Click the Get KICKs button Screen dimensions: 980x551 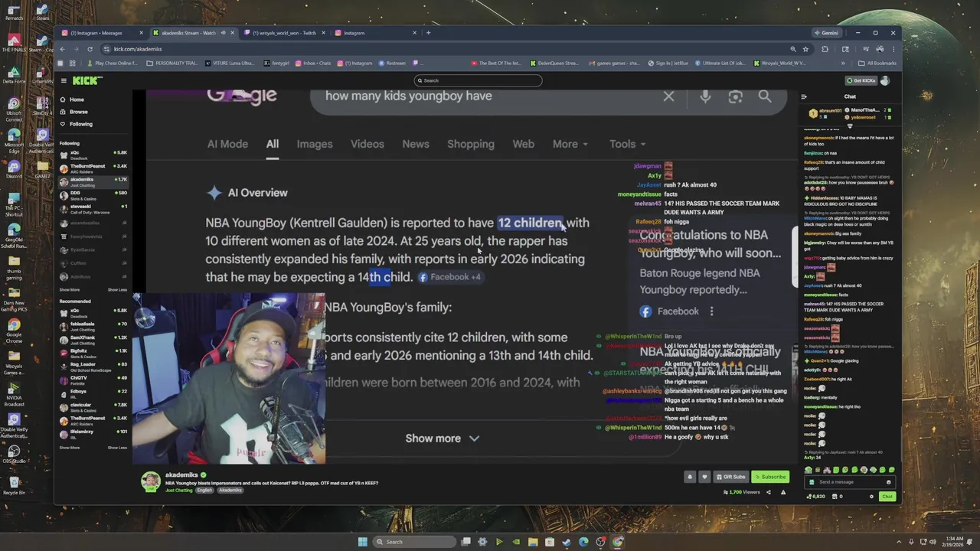click(861, 80)
